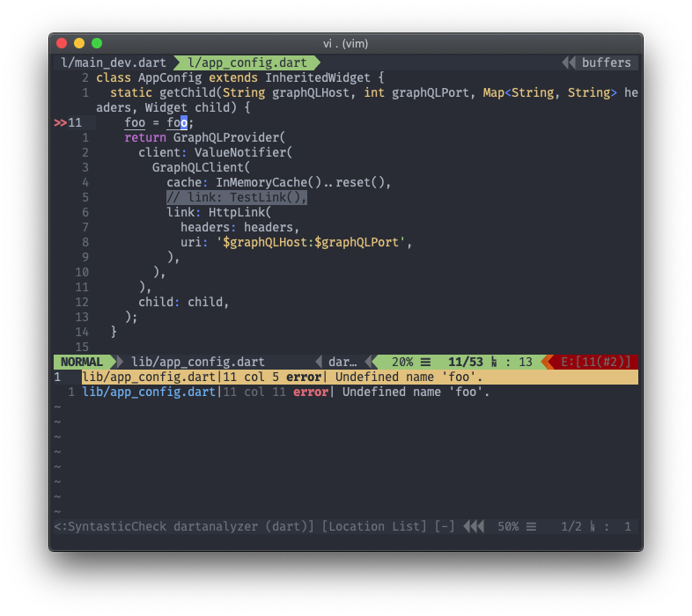Click the underlined first 'foo' identifier

(135, 122)
